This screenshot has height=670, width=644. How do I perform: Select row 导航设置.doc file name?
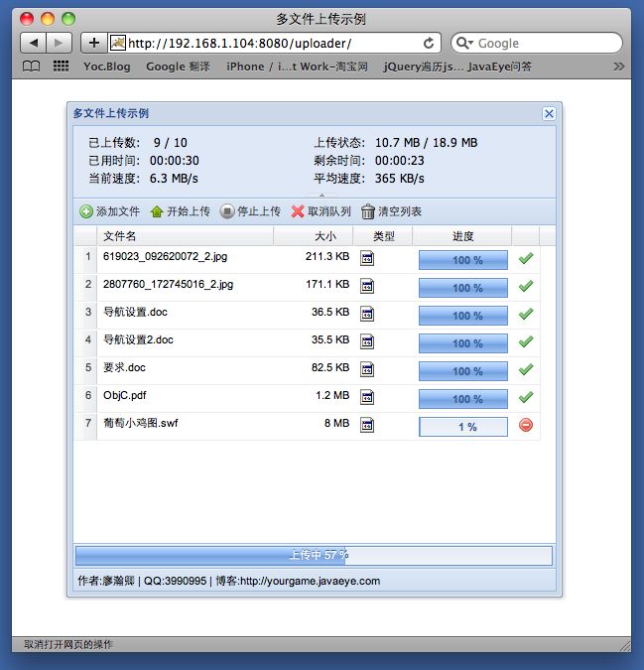[135, 312]
